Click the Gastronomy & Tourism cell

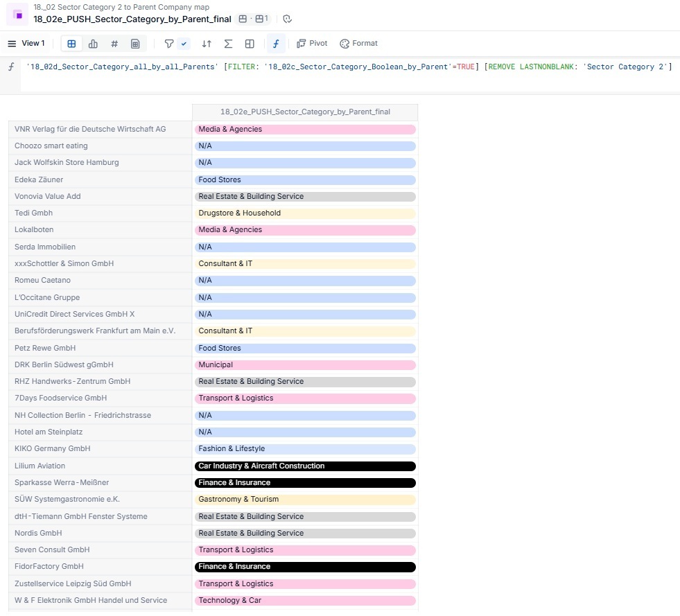pos(305,500)
